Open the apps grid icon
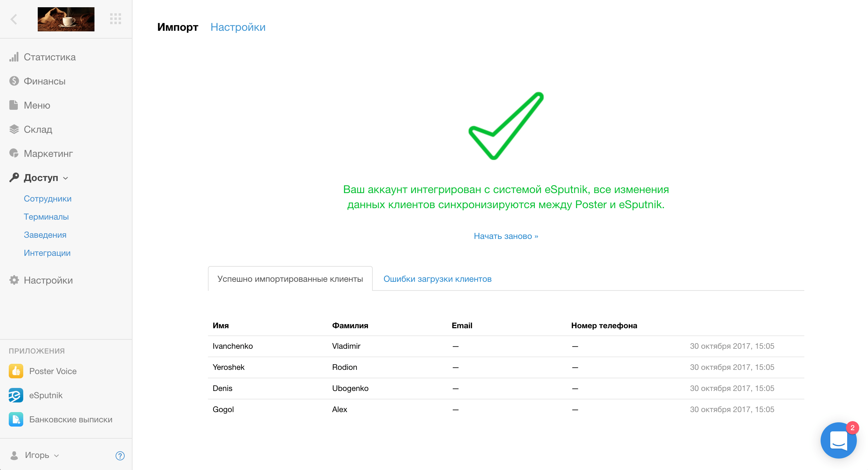The height and width of the screenshot is (470, 868). point(116,19)
